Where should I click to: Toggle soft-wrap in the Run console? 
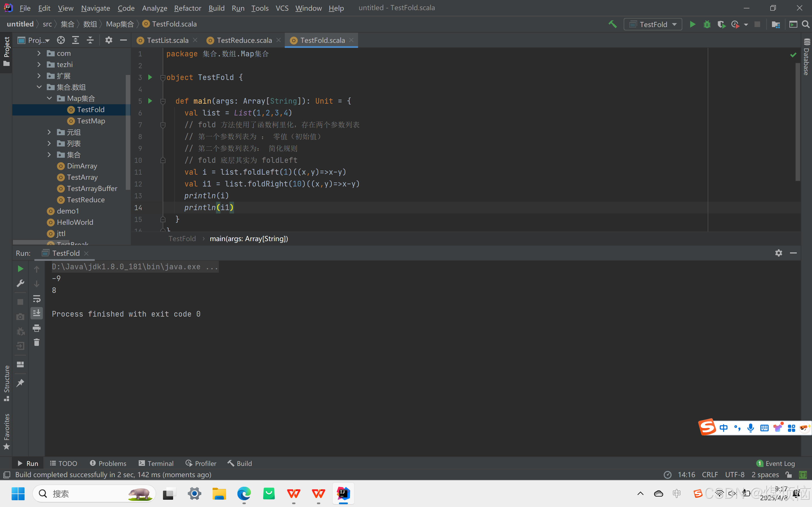pyautogui.click(x=37, y=299)
